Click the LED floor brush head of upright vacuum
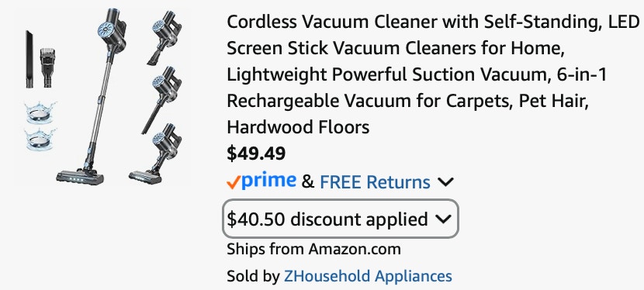This screenshot has width=644, height=290. coord(80,178)
